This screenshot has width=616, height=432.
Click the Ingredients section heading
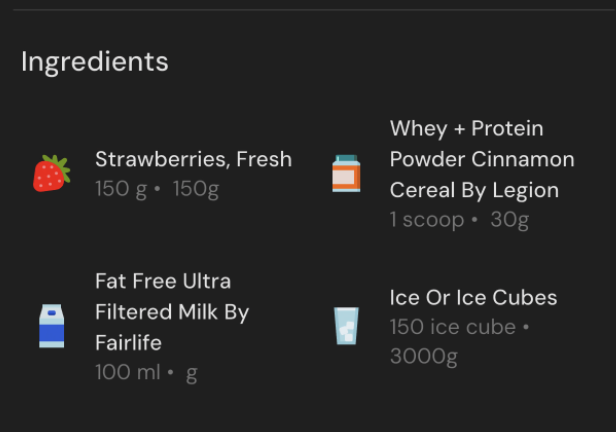tap(95, 62)
